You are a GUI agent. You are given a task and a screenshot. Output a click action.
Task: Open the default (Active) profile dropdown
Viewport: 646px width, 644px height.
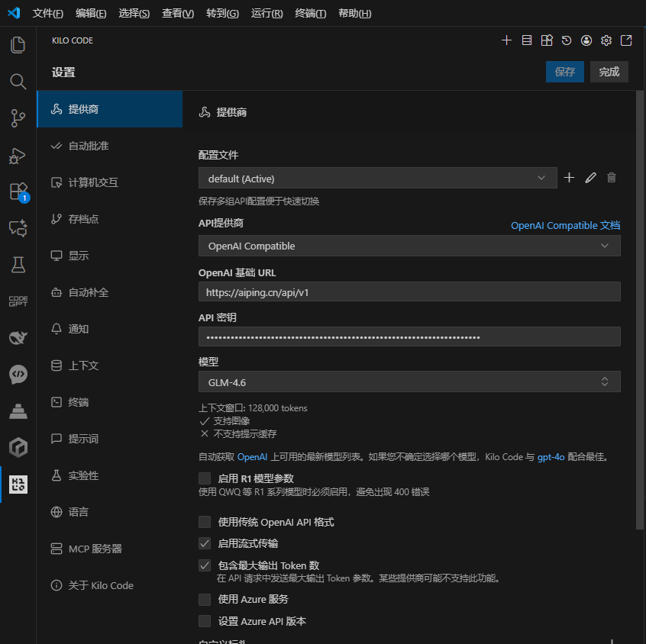pos(377,178)
